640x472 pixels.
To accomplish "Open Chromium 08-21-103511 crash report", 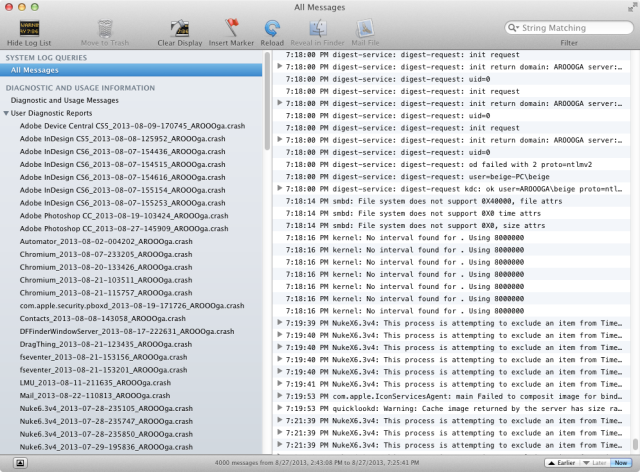I will [106, 280].
